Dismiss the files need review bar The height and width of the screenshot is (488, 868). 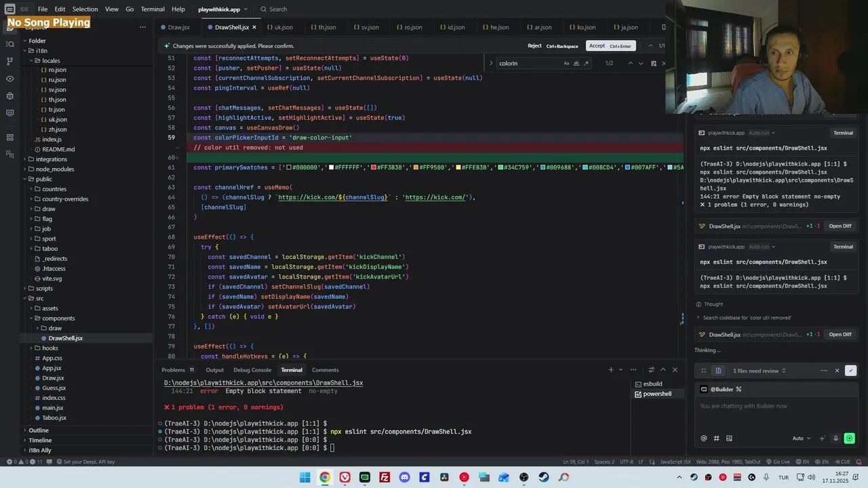coord(837,371)
